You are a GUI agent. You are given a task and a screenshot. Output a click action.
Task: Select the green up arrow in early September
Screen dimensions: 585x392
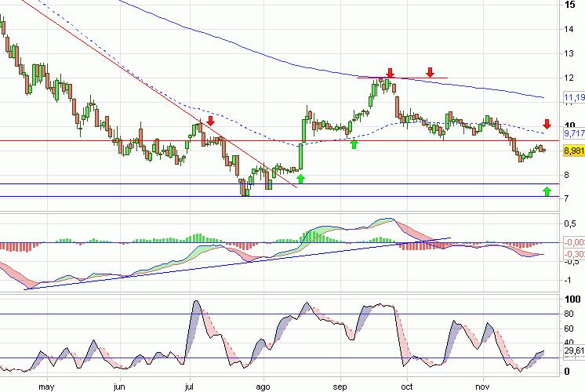(x=354, y=143)
